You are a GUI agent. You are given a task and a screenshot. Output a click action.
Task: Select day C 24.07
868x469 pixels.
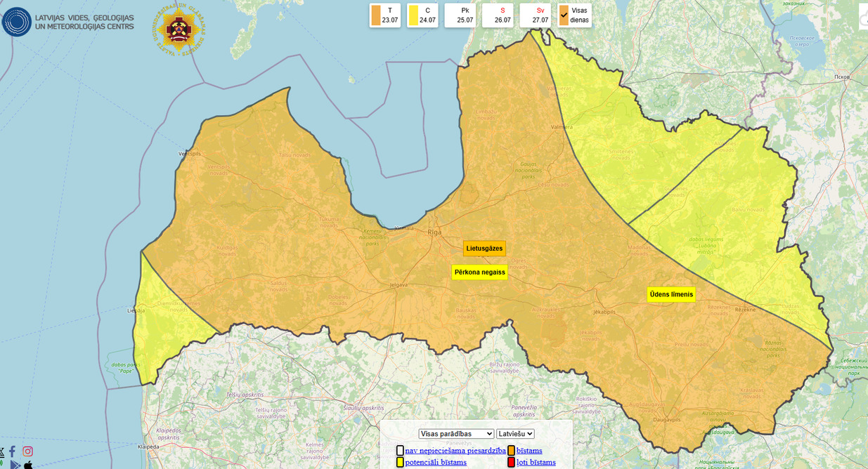click(x=422, y=15)
